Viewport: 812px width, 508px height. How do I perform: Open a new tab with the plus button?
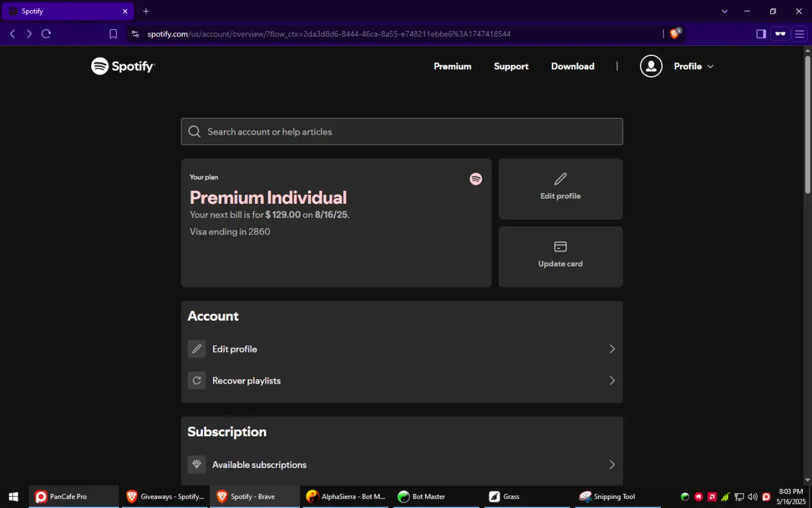click(146, 11)
